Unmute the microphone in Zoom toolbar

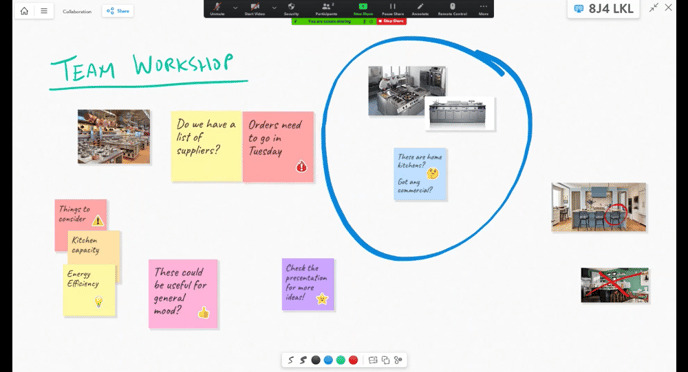pos(217,8)
